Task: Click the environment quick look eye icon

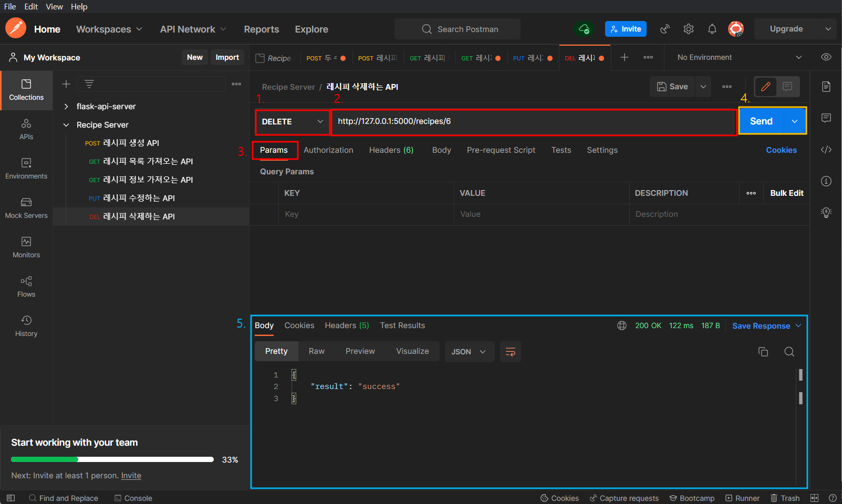Action: (x=826, y=57)
